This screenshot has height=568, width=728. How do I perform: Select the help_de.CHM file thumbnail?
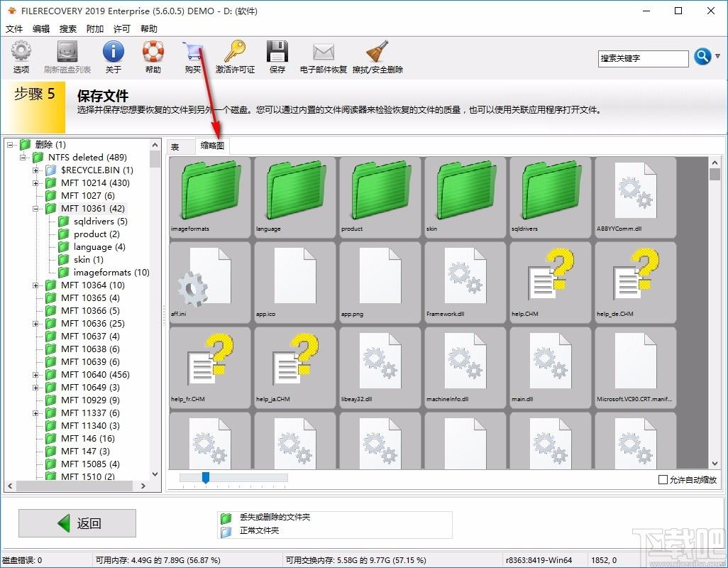(x=636, y=283)
